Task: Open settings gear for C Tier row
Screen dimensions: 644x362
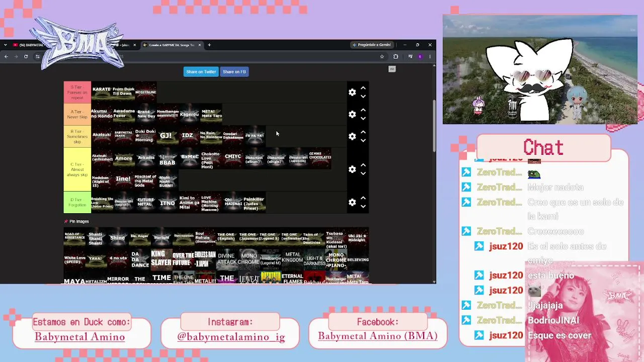Action: click(352, 169)
